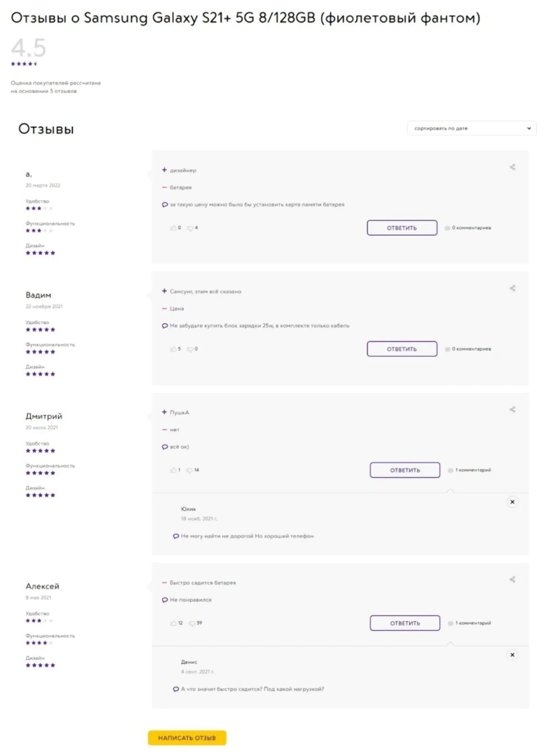Screen dimensions: 549x756
Task: Click the con text 'Цена'
Action: coord(177,309)
